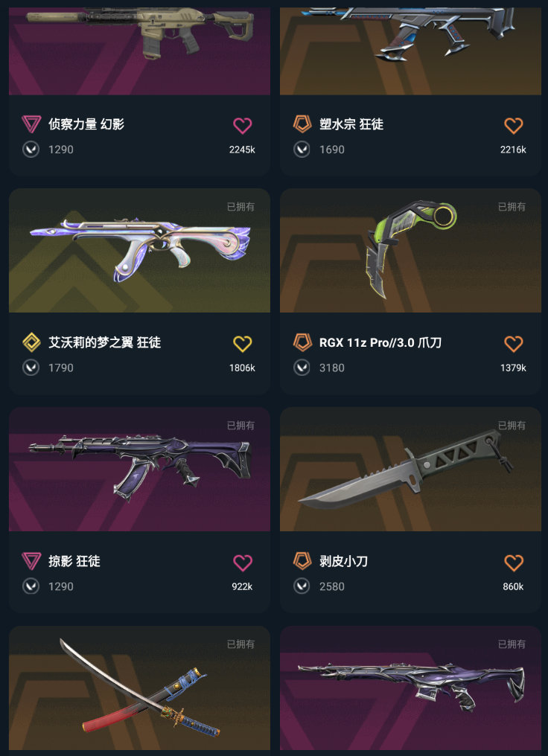Select the RGX 11z Pro//3.0 爪刀 title
Image resolution: width=548 pixels, height=756 pixels.
380,343
